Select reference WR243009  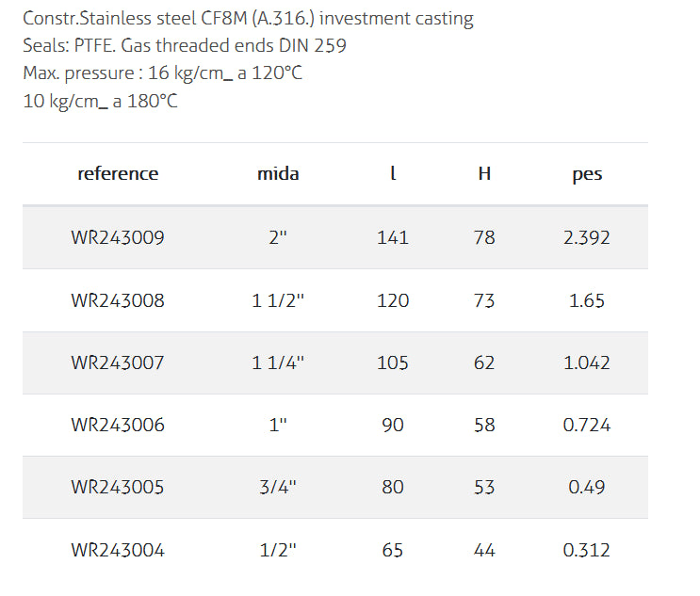[118, 237]
